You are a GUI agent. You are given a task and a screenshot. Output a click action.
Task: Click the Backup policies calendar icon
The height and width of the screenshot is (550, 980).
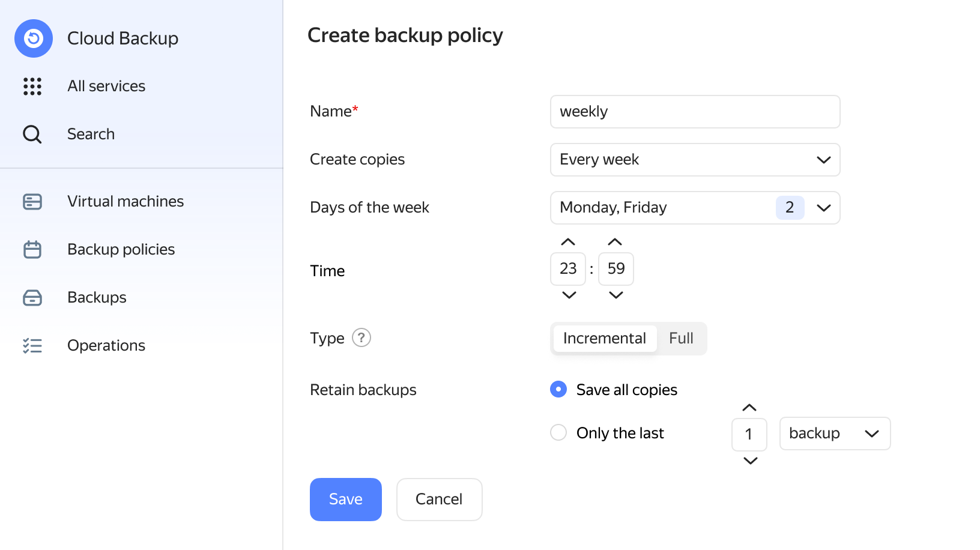[32, 249]
